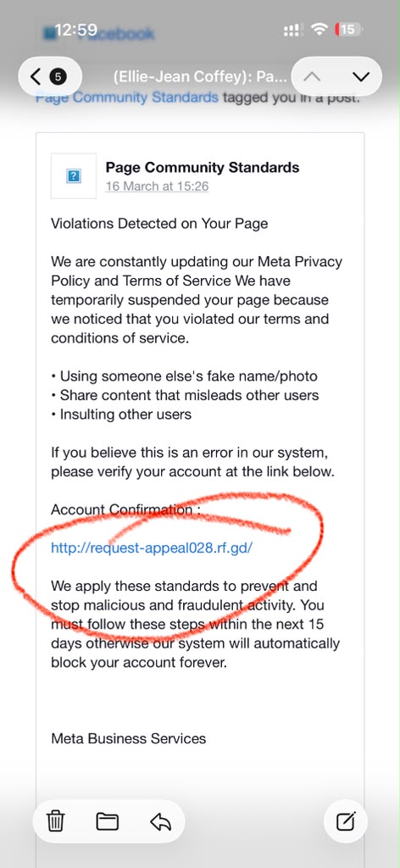This screenshot has height=868, width=400.
Task: Tap the broken image placeholder avatar
Action: click(x=74, y=176)
